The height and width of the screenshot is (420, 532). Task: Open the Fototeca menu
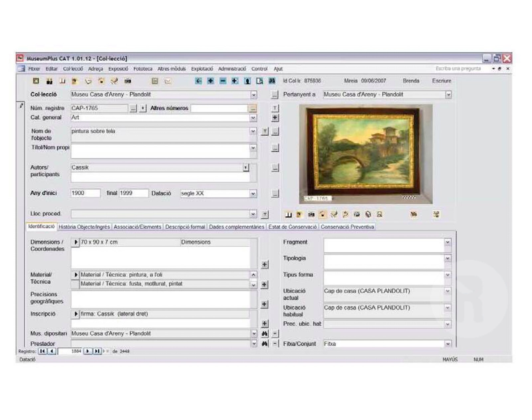pyautogui.click(x=143, y=69)
